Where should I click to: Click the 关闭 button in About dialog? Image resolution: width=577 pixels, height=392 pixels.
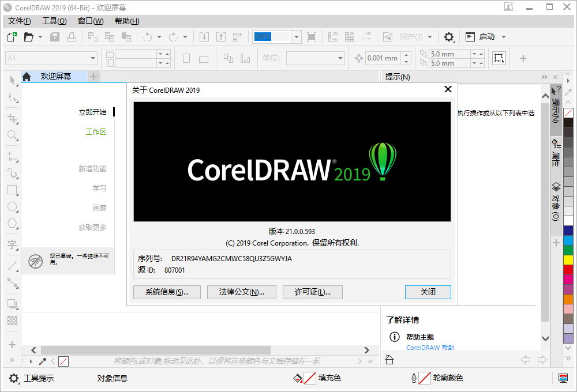(428, 292)
